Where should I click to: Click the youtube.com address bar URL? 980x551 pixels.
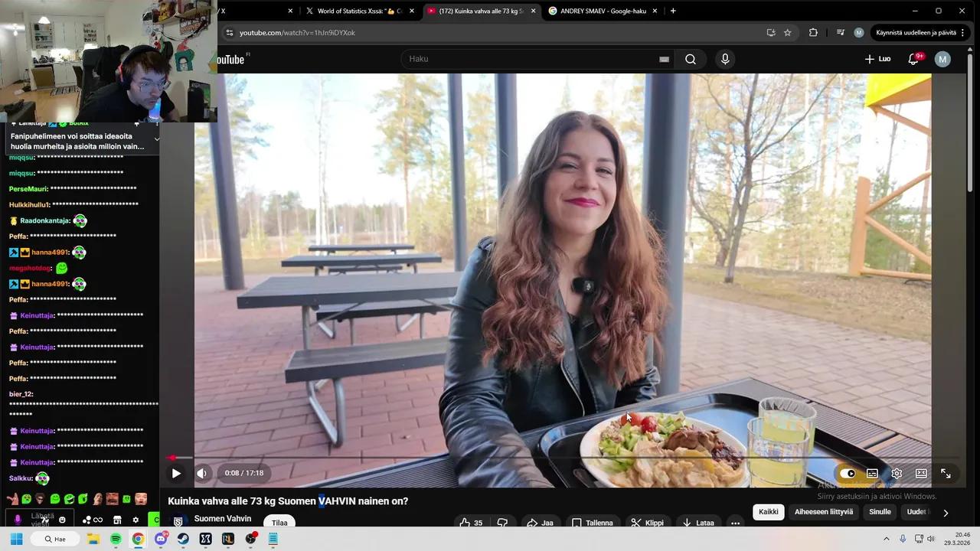point(297,33)
